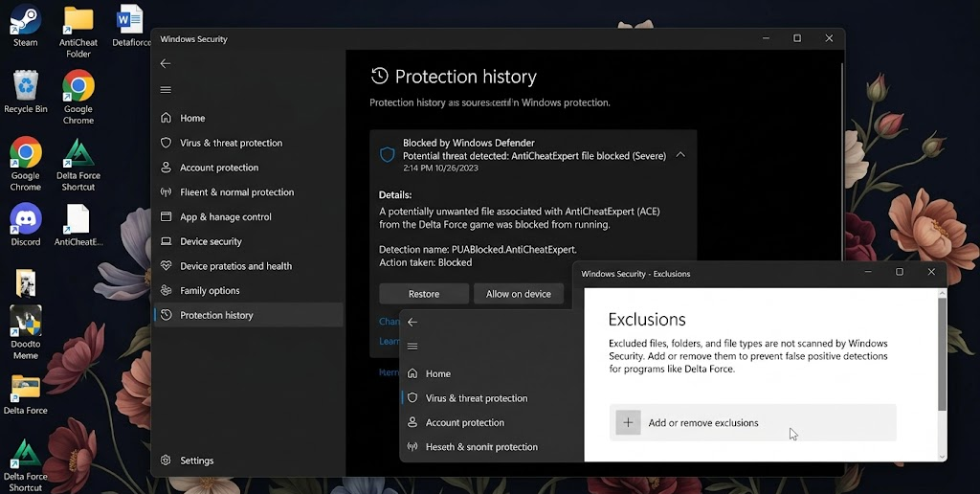The width and height of the screenshot is (980, 494).
Task: Open Delta Force Shortcut next to Chrome
Action: click(x=78, y=164)
